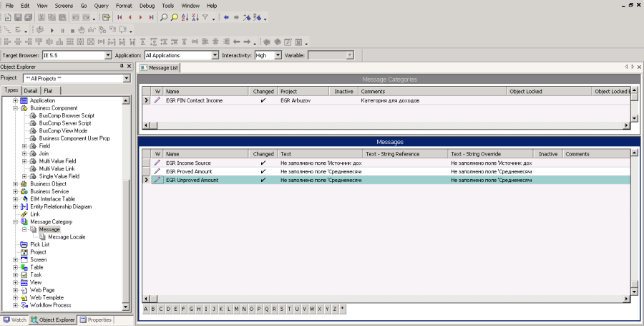
Task: Click the Filter funnel toolbar icon
Action: tap(205, 17)
